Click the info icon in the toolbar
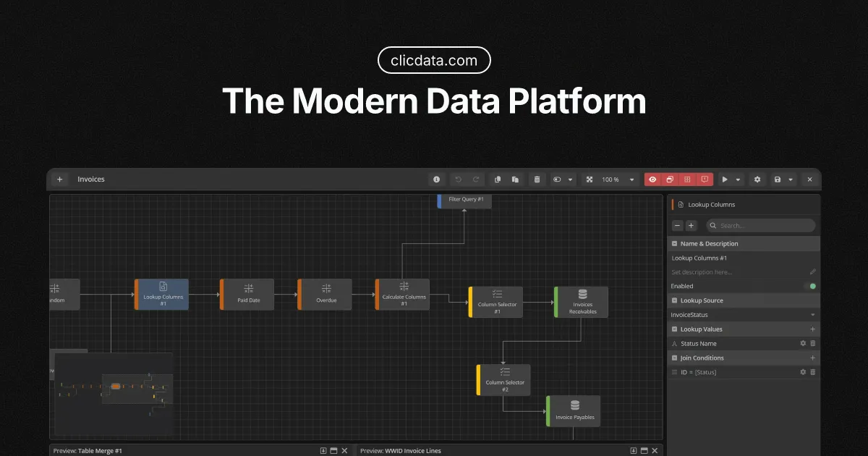This screenshot has width=868, height=456. point(436,180)
